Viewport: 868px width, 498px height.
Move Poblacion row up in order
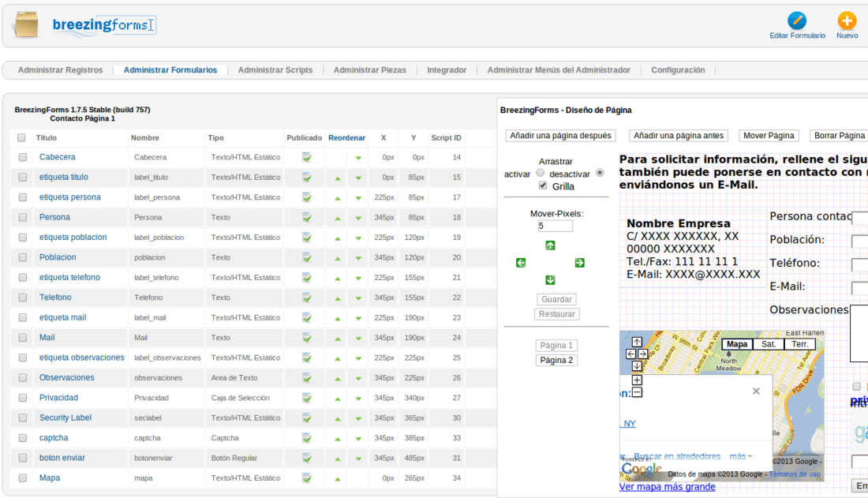[338, 259]
